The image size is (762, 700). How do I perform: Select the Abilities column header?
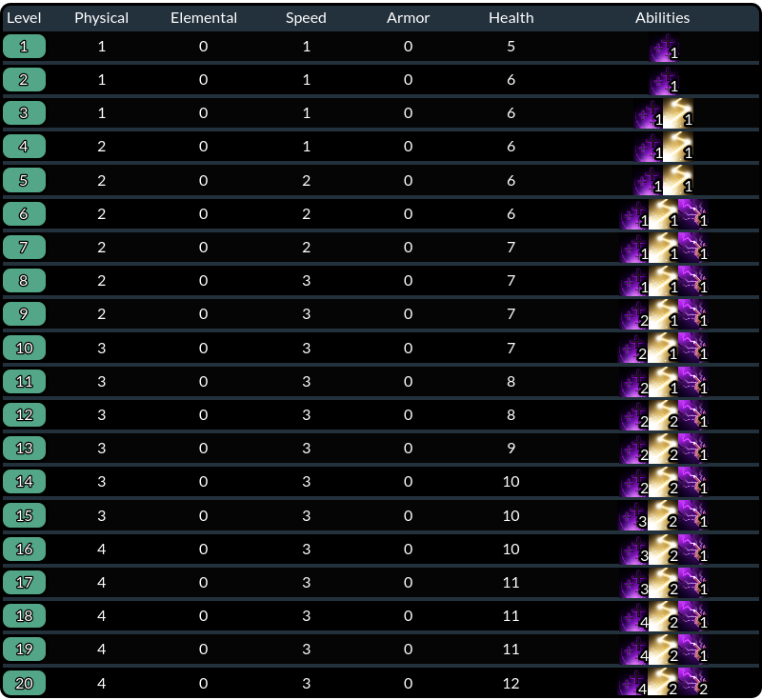click(662, 18)
